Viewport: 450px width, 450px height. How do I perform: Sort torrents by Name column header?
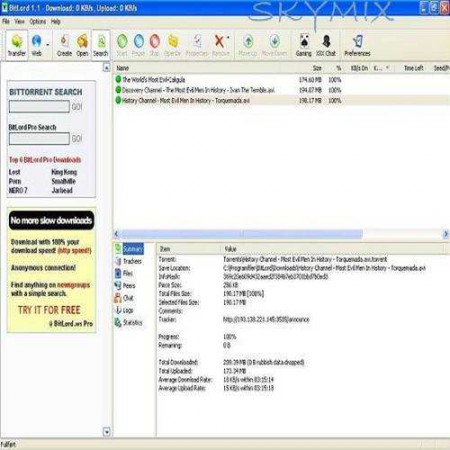[x=122, y=68]
